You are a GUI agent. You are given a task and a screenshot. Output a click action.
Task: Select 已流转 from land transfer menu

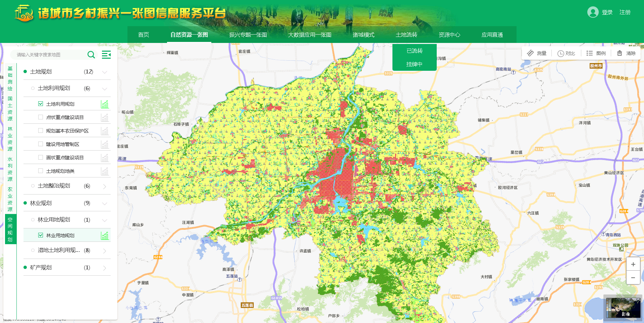click(x=414, y=51)
